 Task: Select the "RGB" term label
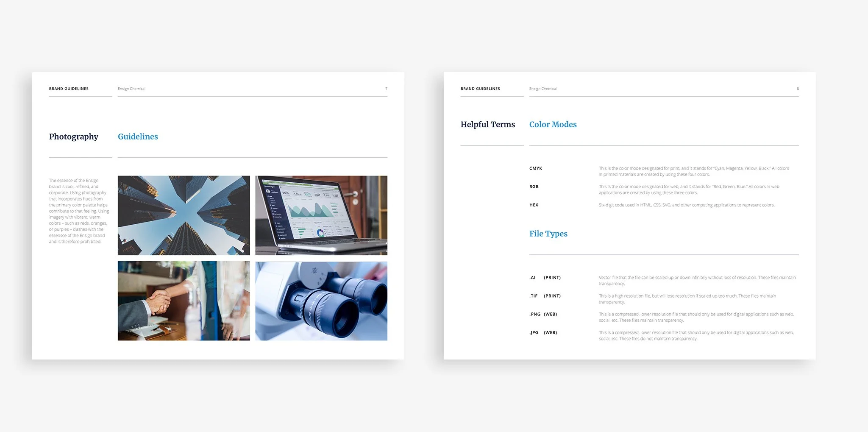(x=534, y=187)
